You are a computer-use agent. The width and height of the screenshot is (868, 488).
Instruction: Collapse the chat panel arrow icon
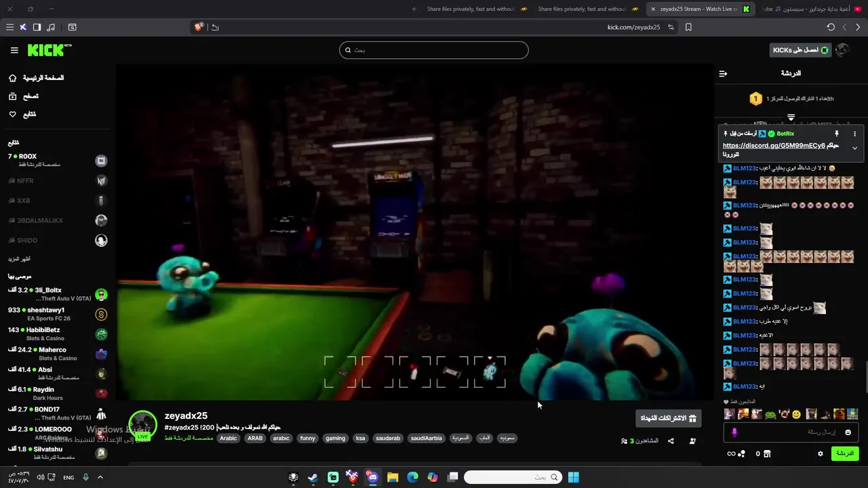point(723,73)
